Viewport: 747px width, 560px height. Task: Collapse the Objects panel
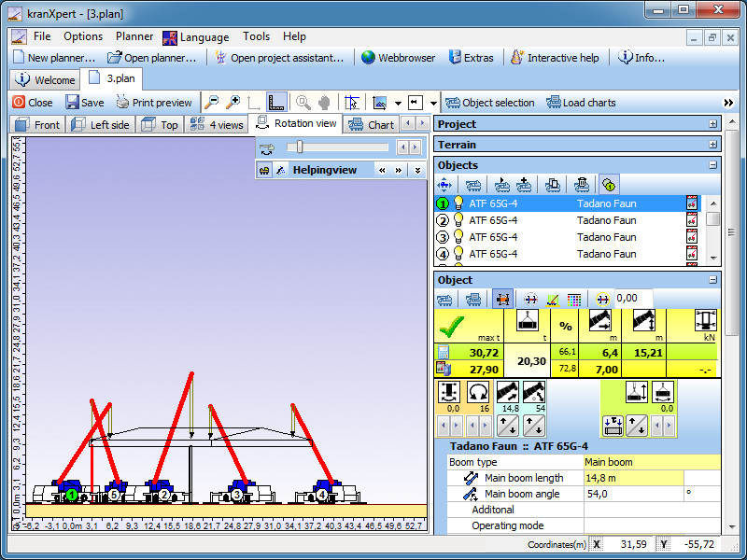point(713,165)
